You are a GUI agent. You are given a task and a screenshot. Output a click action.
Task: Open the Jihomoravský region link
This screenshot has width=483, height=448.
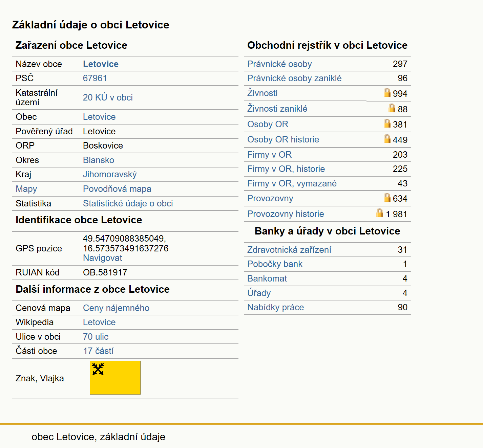[110, 175]
